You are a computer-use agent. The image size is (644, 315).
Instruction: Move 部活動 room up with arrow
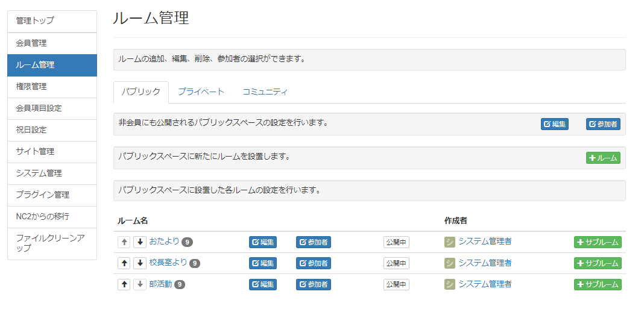pos(125,284)
